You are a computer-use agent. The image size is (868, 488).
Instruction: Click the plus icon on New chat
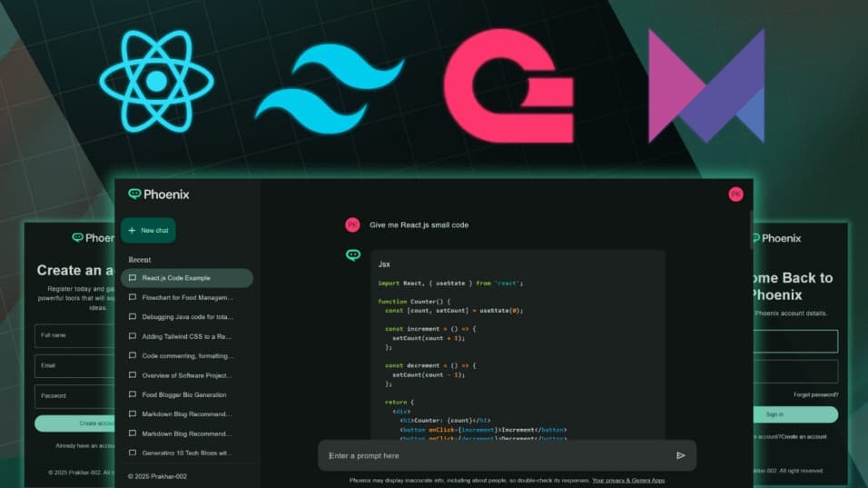(132, 231)
